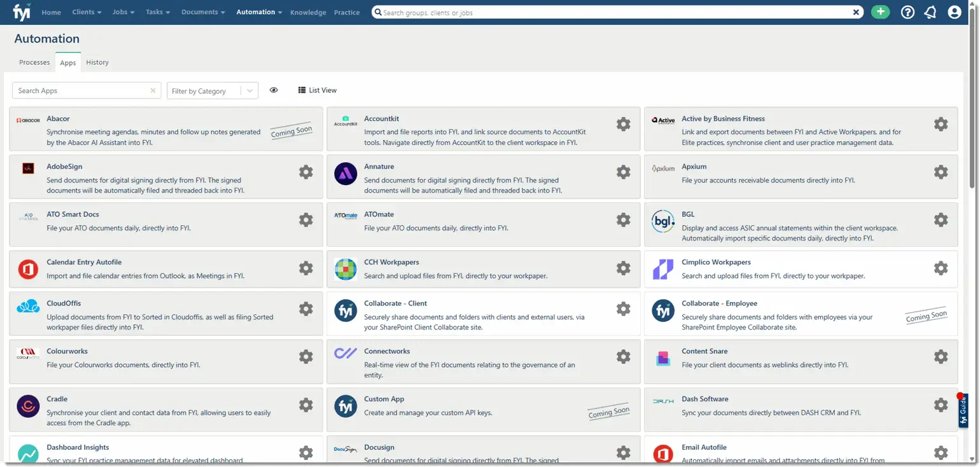Open Knowledge in the navigation bar
Image resolution: width=980 pixels, height=467 pixels.
[308, 12]
